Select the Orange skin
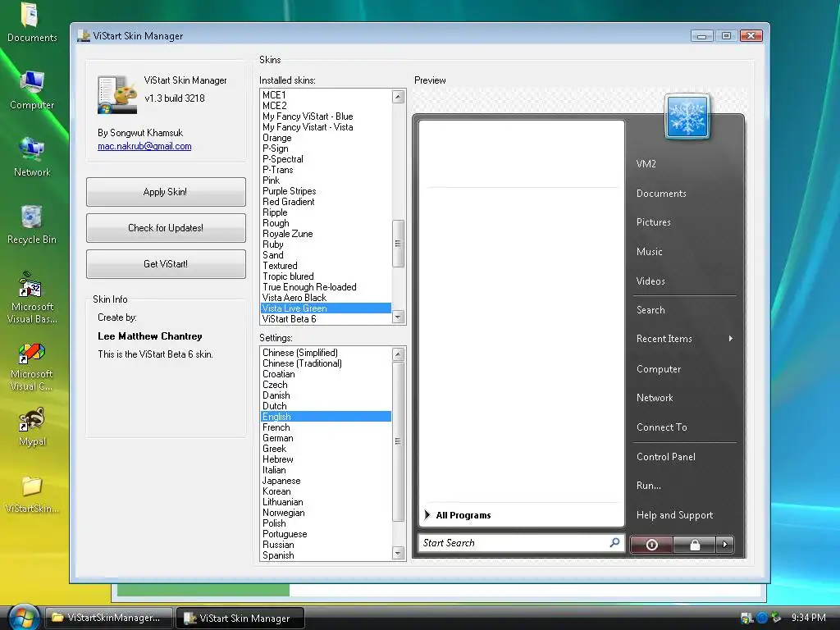The height and width of the screenshot is (630, 840). (x=326, y=138)
